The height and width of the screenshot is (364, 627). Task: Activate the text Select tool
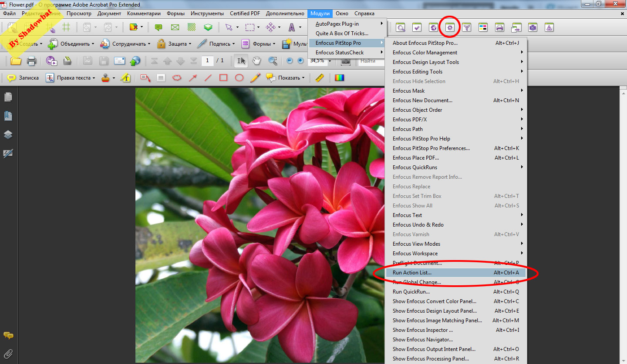tap(241, 61)
